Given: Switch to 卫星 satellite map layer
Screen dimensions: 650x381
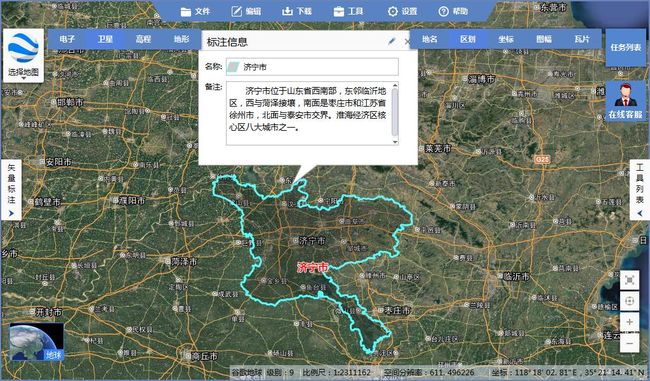Looking at the screenshot, I should (x=105, y=39).
